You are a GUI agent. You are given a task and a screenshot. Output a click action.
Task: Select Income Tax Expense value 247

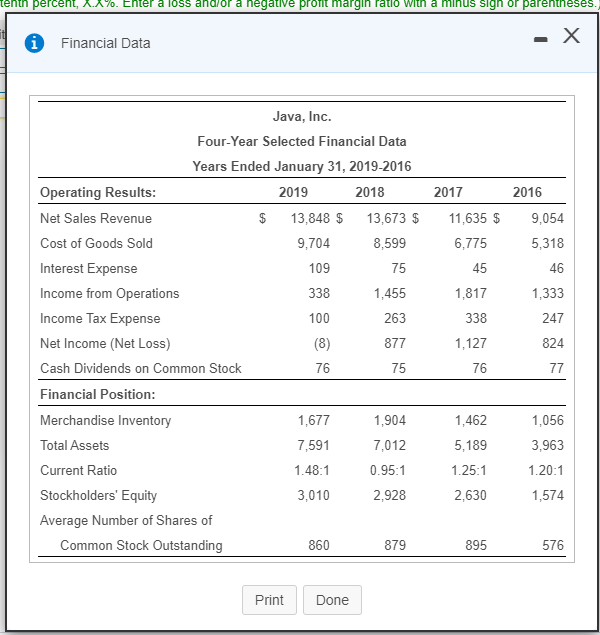tap(553, 318)
